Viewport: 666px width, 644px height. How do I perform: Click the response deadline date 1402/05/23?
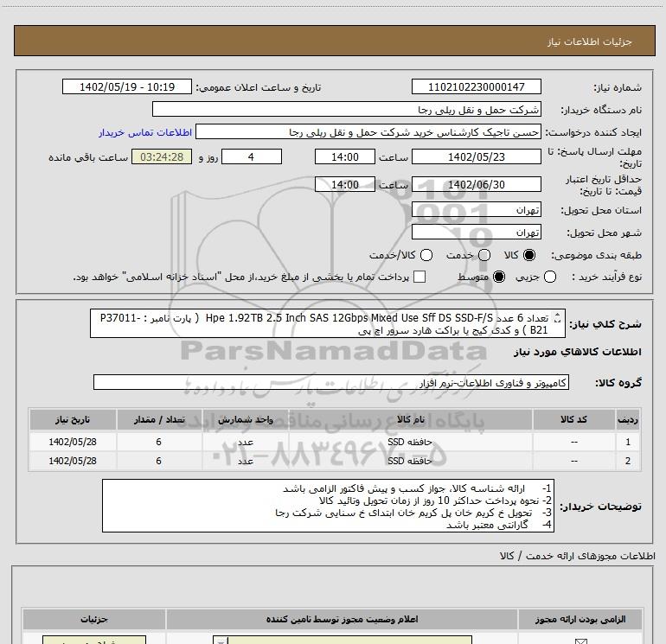[x=476, y=156]
